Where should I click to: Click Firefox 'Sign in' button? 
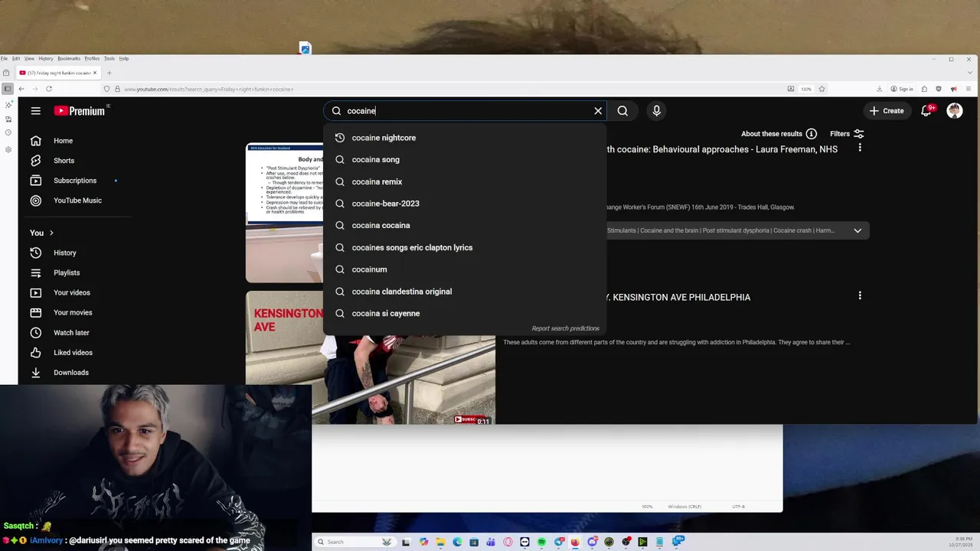pos(902,89)
